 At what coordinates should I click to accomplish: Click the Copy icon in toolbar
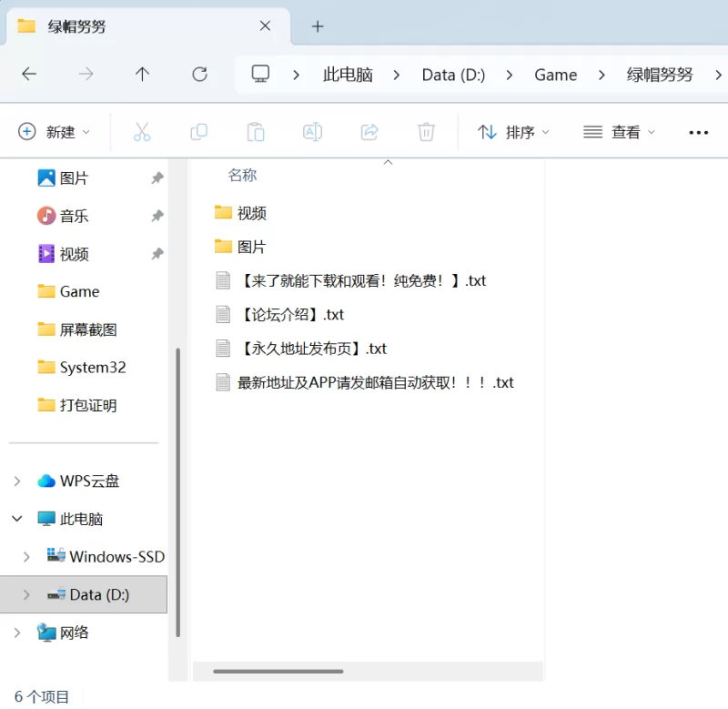tap(198, 132)
